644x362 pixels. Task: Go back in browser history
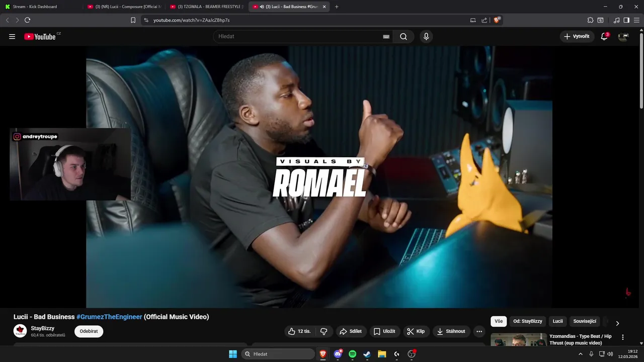[x=7, y=20]
